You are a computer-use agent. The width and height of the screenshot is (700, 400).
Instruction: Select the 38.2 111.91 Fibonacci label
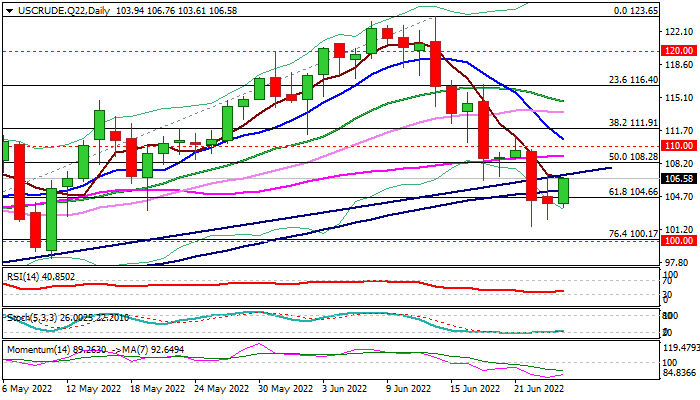(x=633, y=122)
